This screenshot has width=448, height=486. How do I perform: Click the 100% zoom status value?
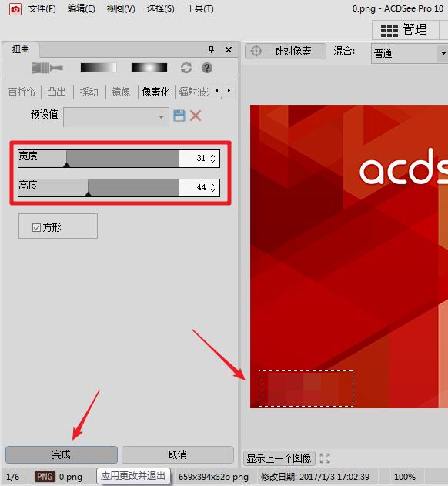405,477
